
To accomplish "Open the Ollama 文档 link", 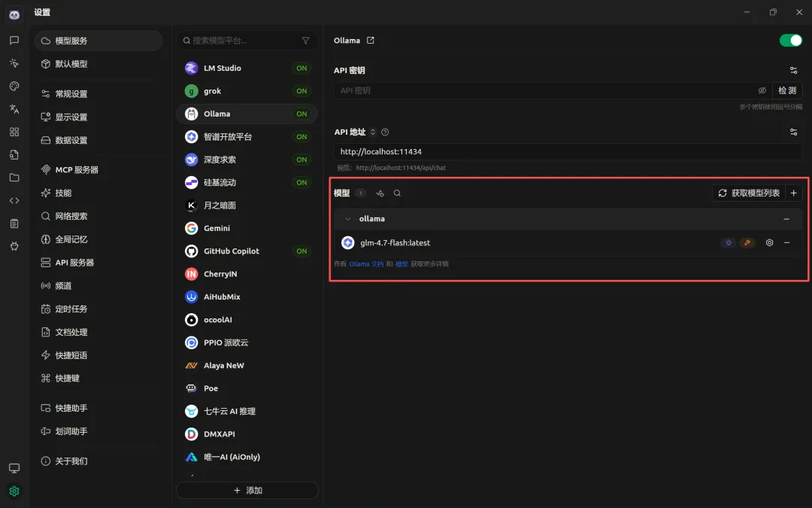I will click(x=366, y=264).
